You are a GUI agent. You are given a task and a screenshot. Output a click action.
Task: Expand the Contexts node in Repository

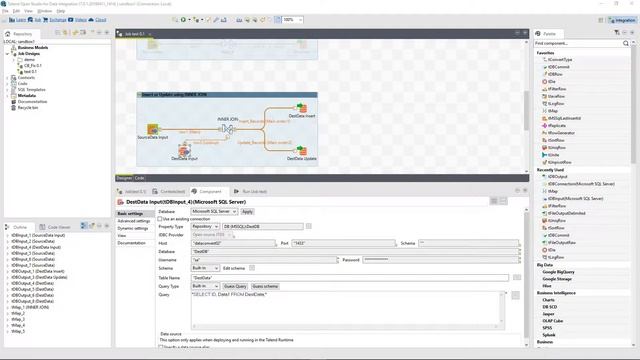7,78
